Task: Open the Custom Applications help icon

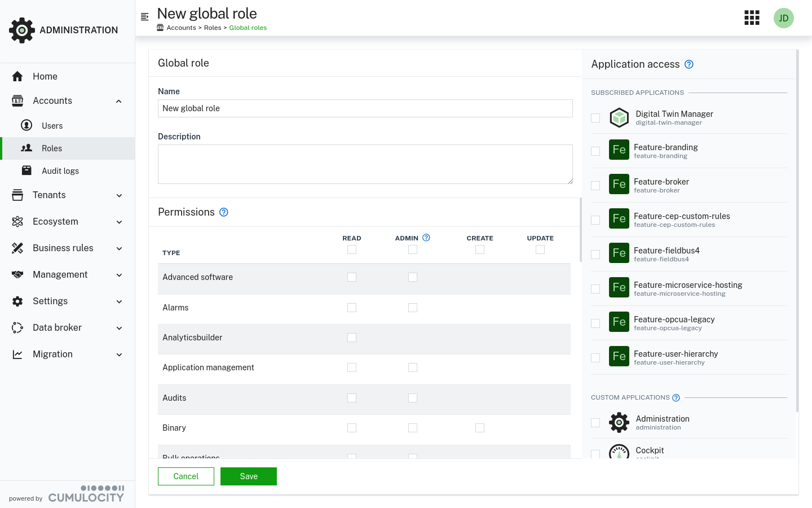Action: 676,397
